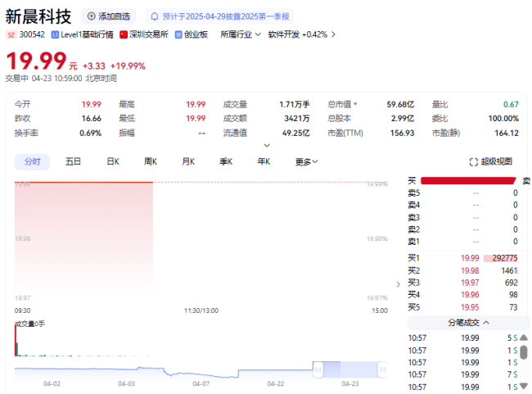
Task: Expand more stock stats with the down chevron
Action: click(x=266, y=145)
